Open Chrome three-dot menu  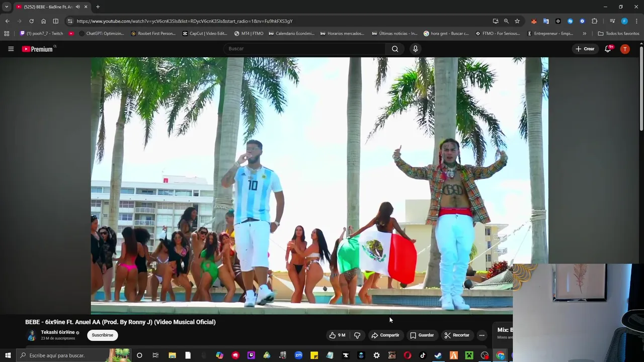pyautogui.click(x=636, y=21)
